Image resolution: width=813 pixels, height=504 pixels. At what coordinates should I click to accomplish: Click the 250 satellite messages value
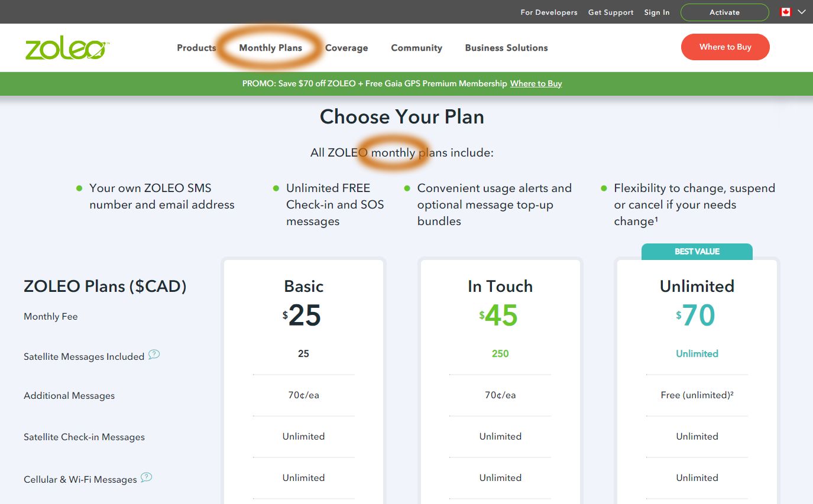pyautogui.click(x=500, y=354)
